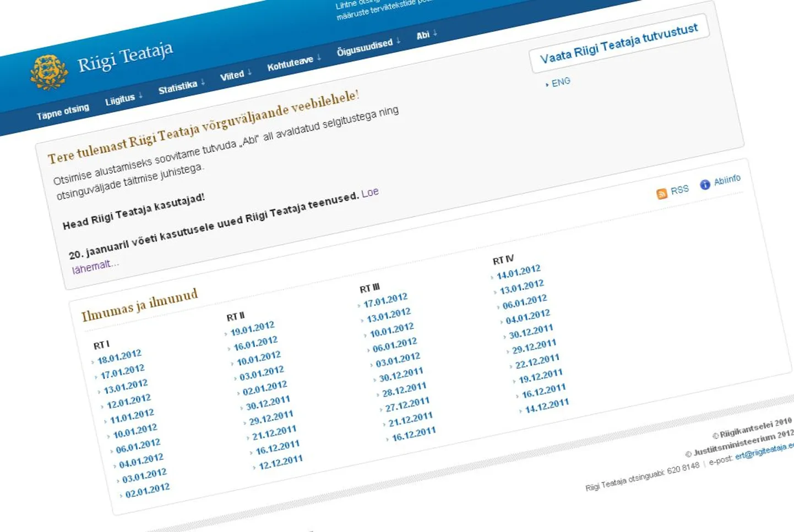Screen dimensions: 794x532
Task: Expand the Statistika dropdown menu
Action: (181, 86)
